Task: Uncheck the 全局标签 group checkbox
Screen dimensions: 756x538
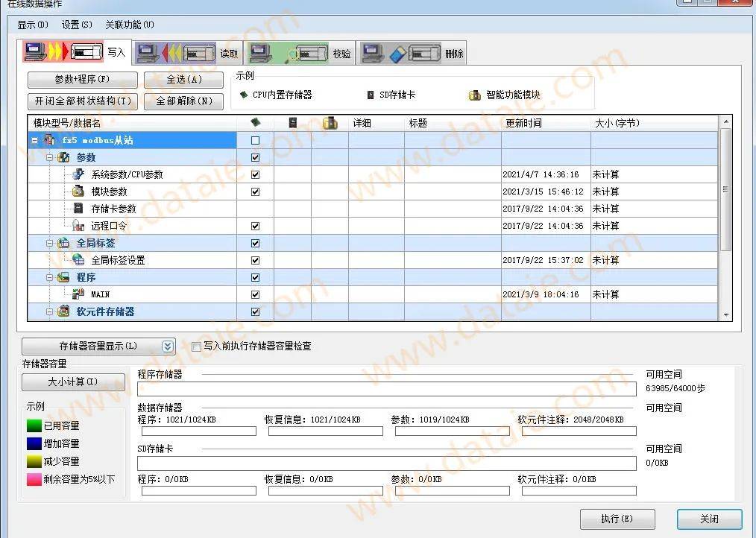Action: [x=256, y=244]
